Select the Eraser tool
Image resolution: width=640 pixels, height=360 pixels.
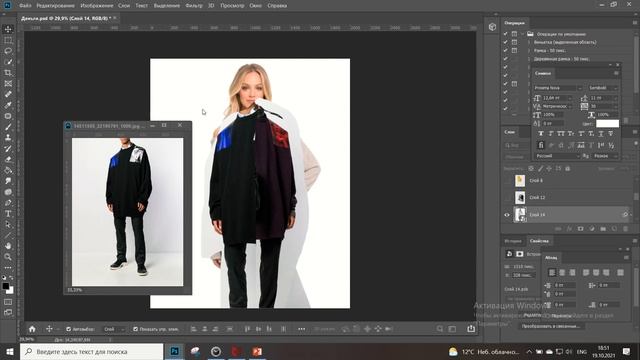(x=8, y=159)
